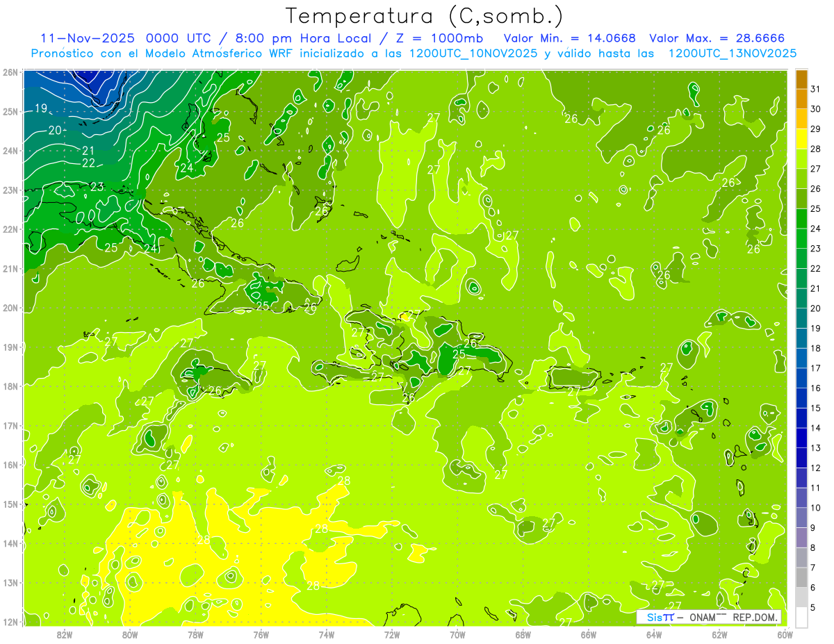Click the longitude axis label '82W'
This screenshot has width=834, height=644.
65,635
